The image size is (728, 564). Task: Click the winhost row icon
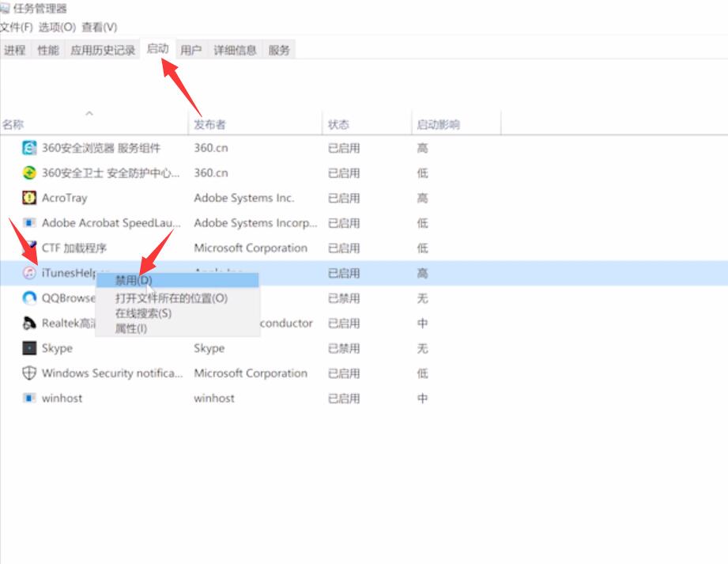pos(29,398)
